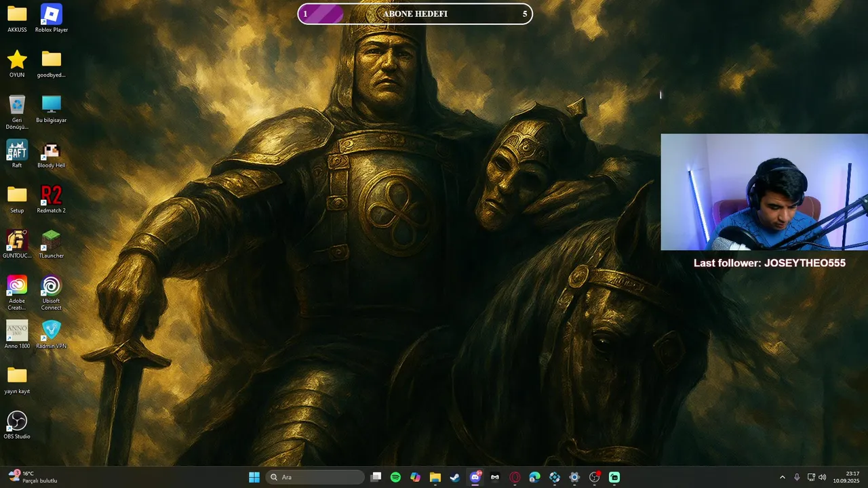Open the goodbyed... folder
Viewport: 868px width, 488px height.
point(52,64)
